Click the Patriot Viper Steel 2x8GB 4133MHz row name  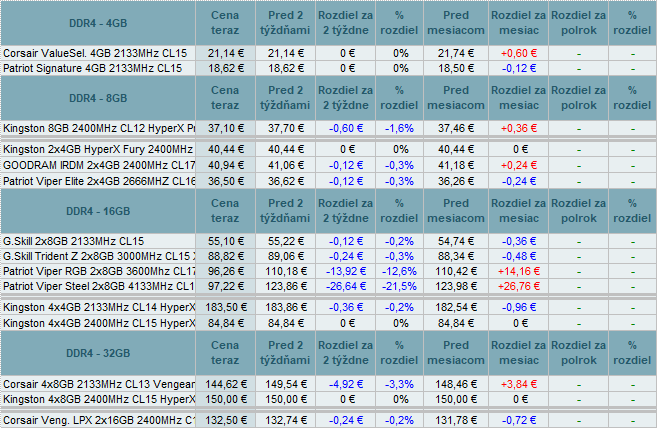pyautogui.click(x=99, y=286)
